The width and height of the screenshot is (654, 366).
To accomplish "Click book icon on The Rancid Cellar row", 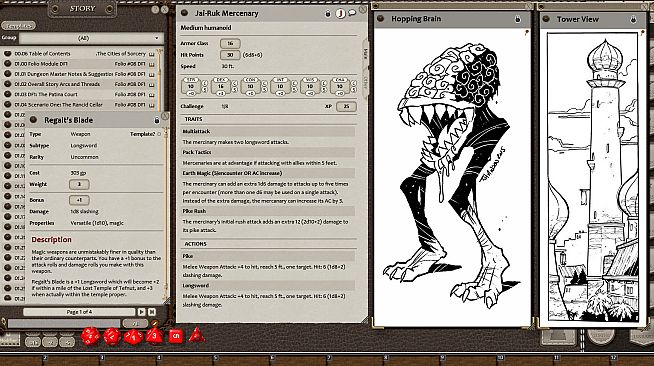I will click(x=151, y=105).
